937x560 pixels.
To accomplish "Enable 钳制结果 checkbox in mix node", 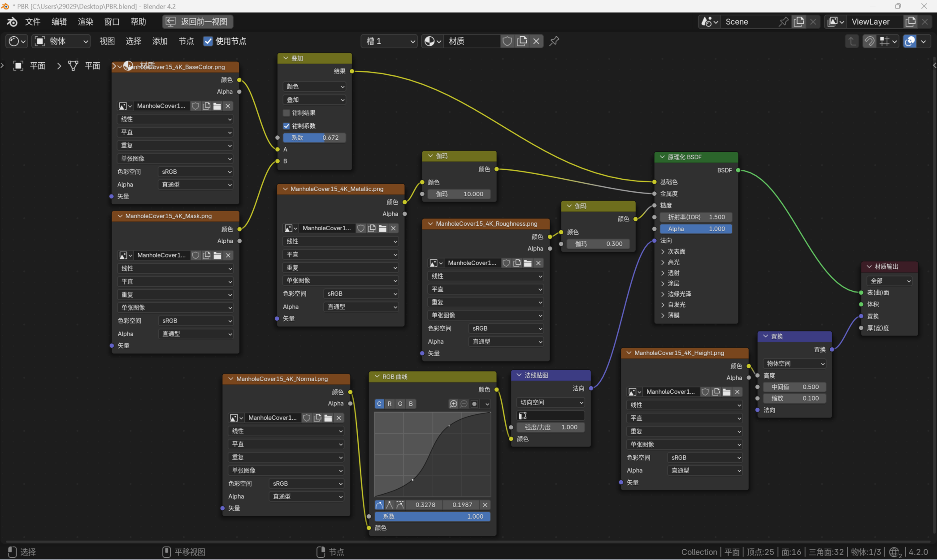I will point(286,113).
